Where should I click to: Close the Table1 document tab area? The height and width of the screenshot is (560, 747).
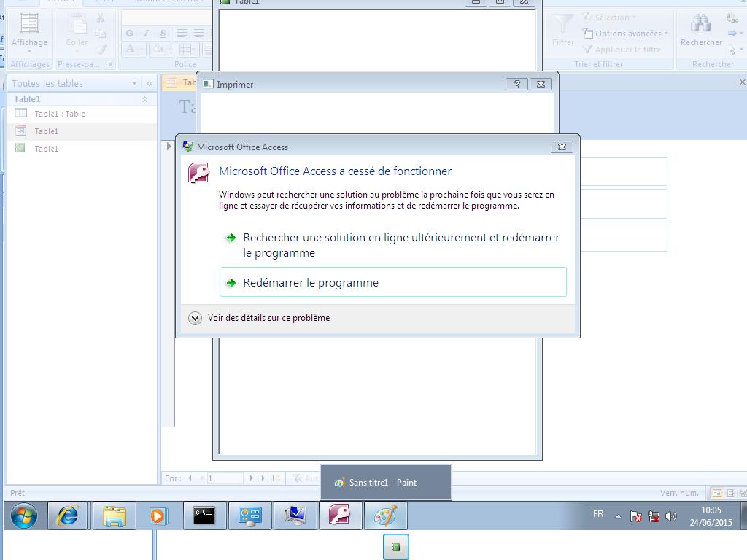point(742,82)
